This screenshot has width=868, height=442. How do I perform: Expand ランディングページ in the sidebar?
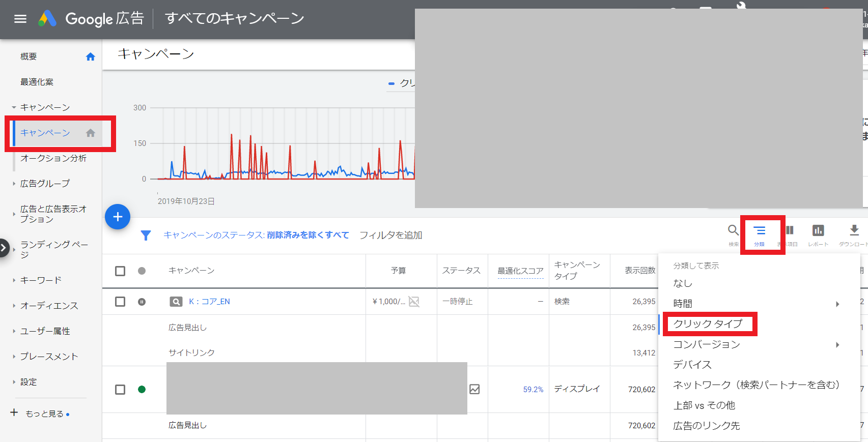pos(14,250)
